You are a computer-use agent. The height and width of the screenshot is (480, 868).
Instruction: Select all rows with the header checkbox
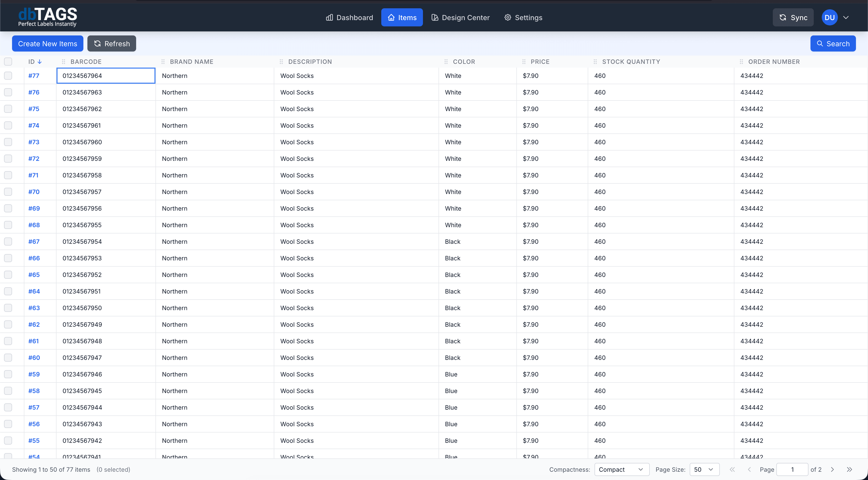click(8, 61)
